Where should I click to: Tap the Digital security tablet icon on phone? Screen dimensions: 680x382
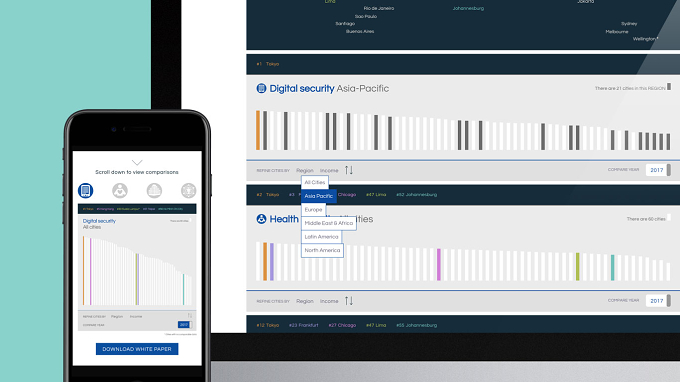tap(85, 190)
